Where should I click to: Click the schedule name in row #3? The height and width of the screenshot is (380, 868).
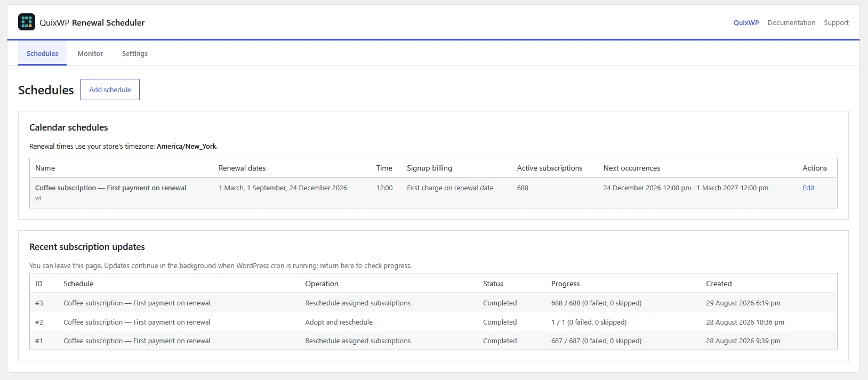click(x=137, y=303)
